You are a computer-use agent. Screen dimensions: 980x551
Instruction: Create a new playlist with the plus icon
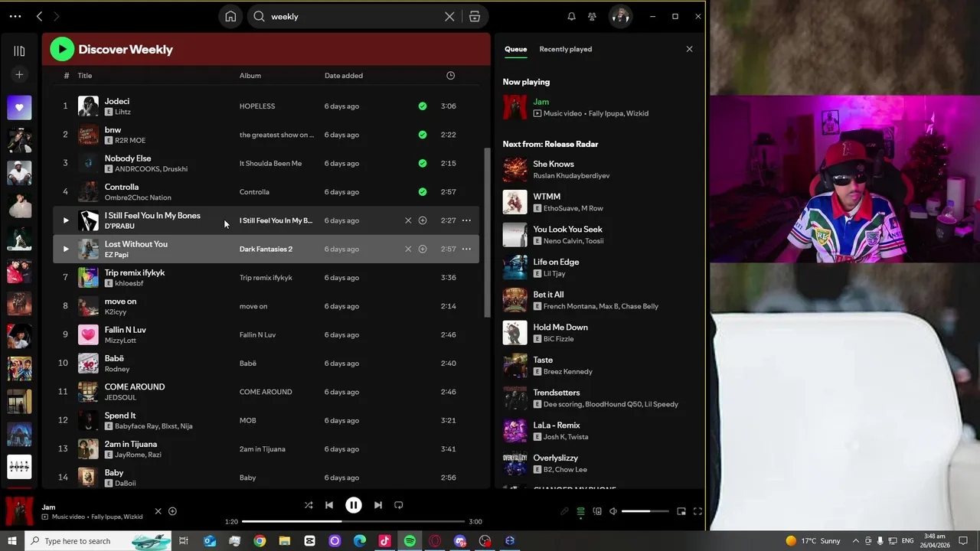point(19,74)
